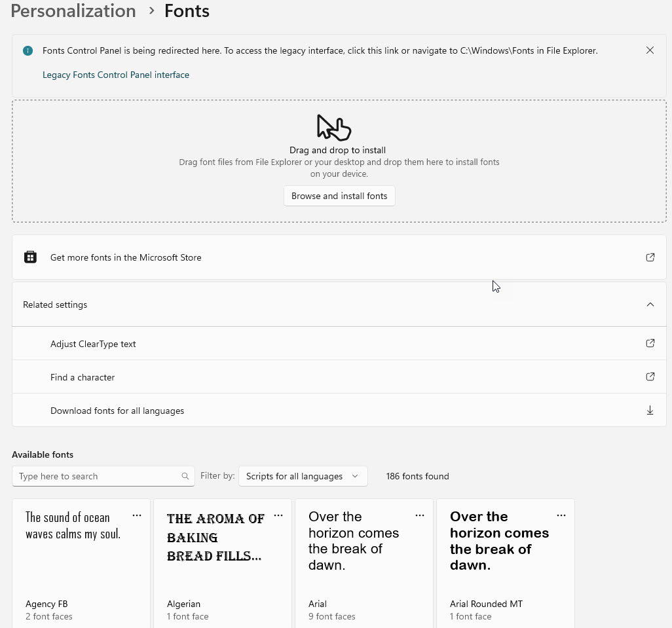Click the search magnifier icon
The height and width of the screenshot is (628, 672).
tap(185, 476)
